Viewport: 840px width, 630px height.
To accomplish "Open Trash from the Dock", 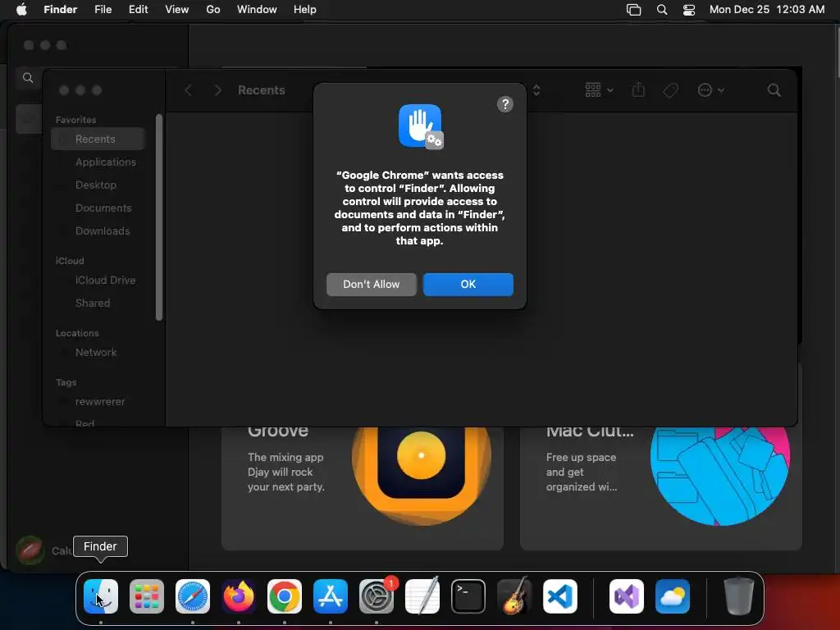I will coord(739,596).
